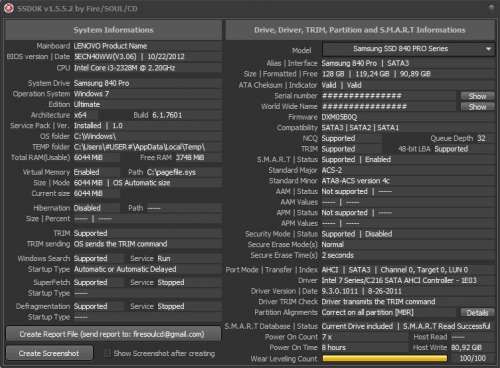This screenshot has width=500, height=368.
Task: Select Architecture 'x64' value
Action: pyautogui.click(x=80, y=115)
